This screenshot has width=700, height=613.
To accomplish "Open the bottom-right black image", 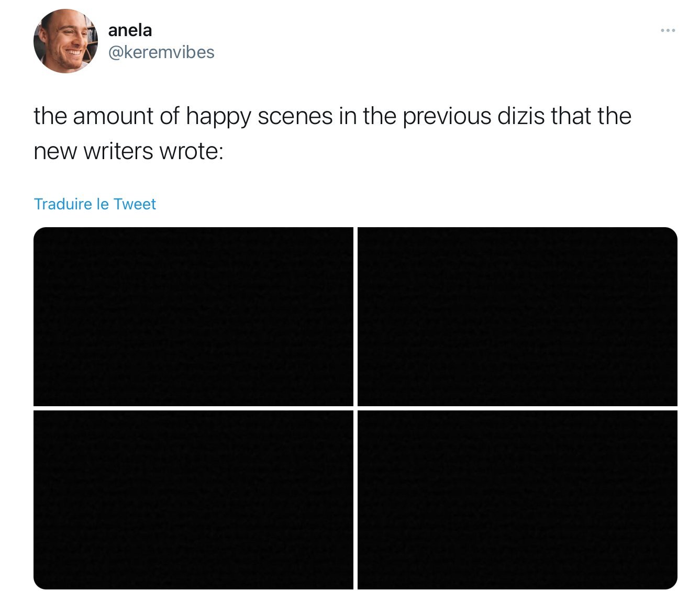I will click(517, 500).
